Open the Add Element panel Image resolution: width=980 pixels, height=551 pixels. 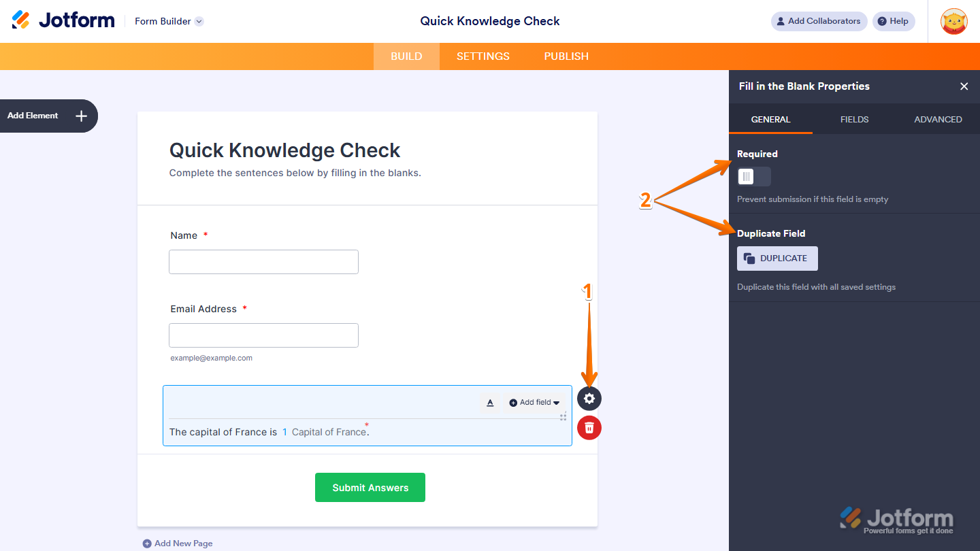point(48,116)
